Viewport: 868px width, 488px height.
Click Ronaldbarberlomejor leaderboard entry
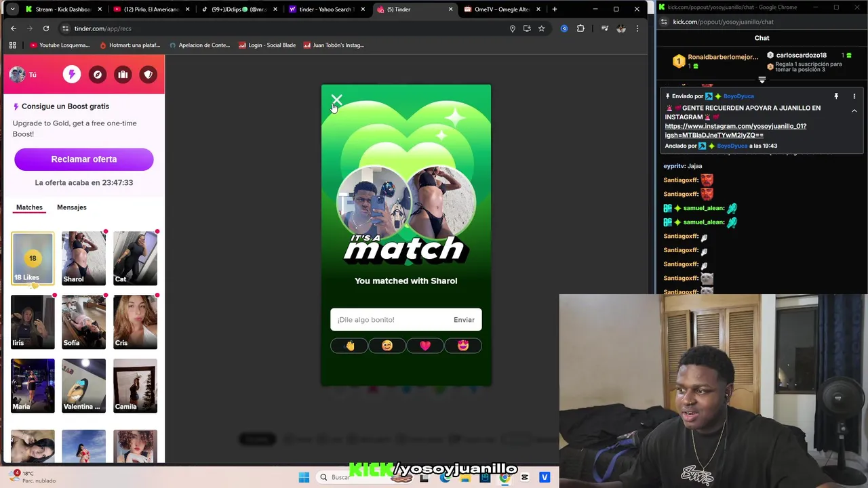[x=716, y=61]
